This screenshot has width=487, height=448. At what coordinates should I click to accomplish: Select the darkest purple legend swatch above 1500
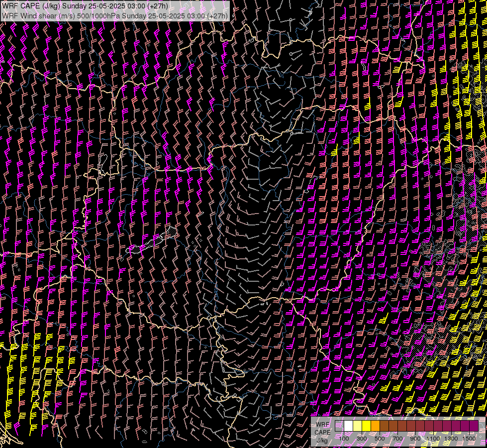pos(474,426)
